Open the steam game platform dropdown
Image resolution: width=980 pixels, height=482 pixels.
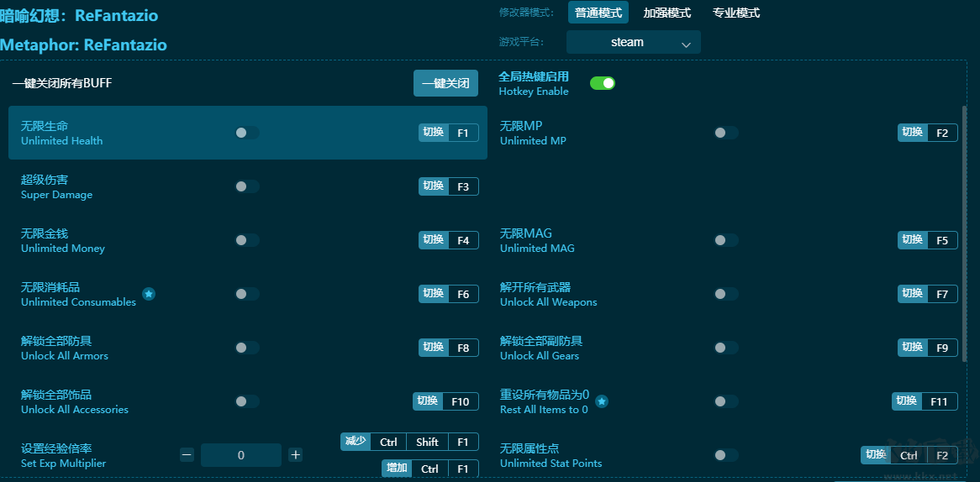point(633,43)
